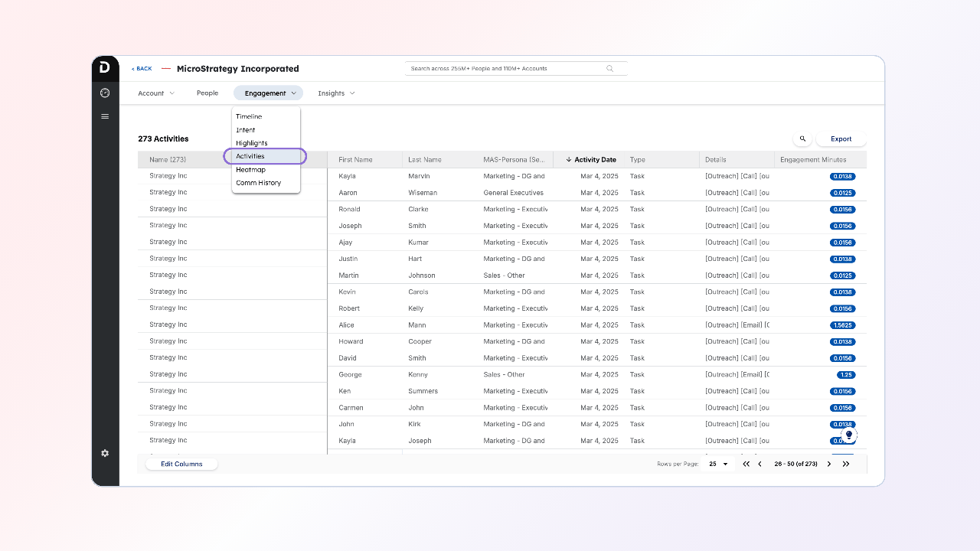Click the Export button

(x=841, y=139)
